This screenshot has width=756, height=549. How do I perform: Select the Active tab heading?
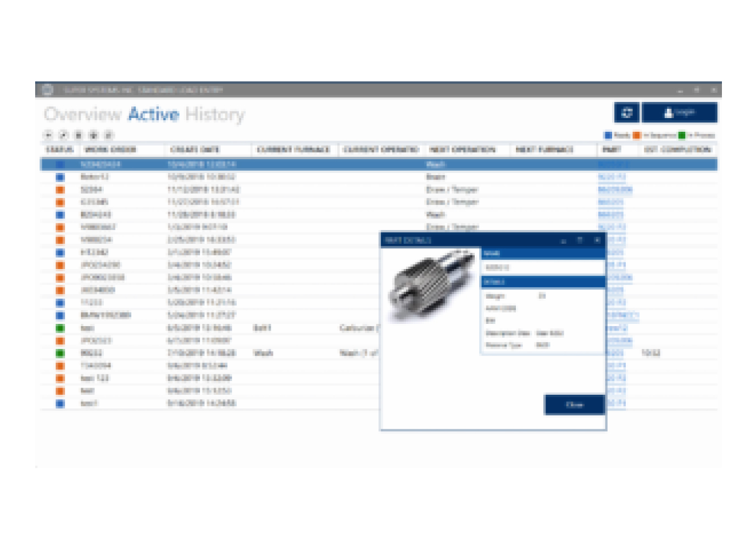tap(153, 114)
